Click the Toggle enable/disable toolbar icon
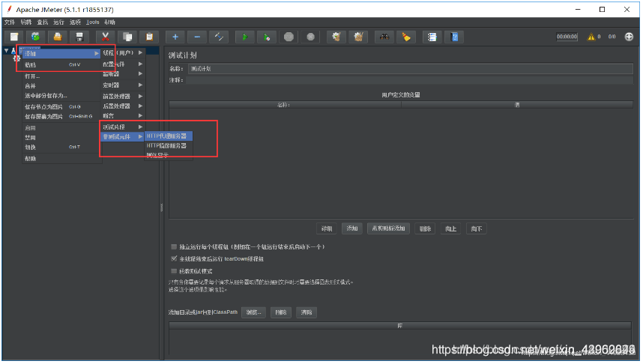Screen dimensions: 643x364 coord(219,37)
